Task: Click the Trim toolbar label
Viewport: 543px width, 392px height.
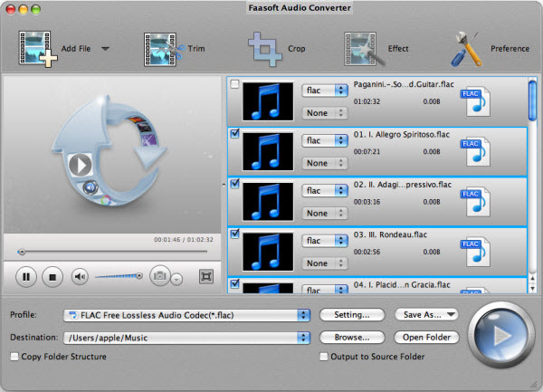Action: [x=196, y=49]
